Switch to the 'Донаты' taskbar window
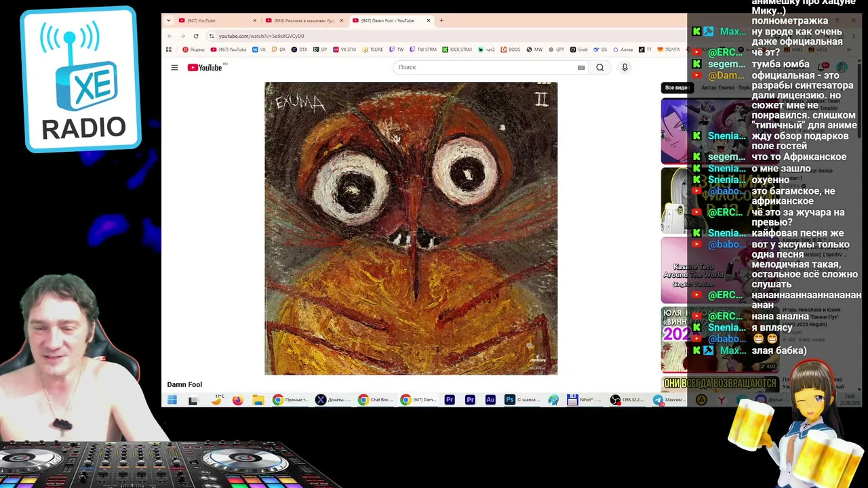Screen dimensions: 868x488 point(333,400)
